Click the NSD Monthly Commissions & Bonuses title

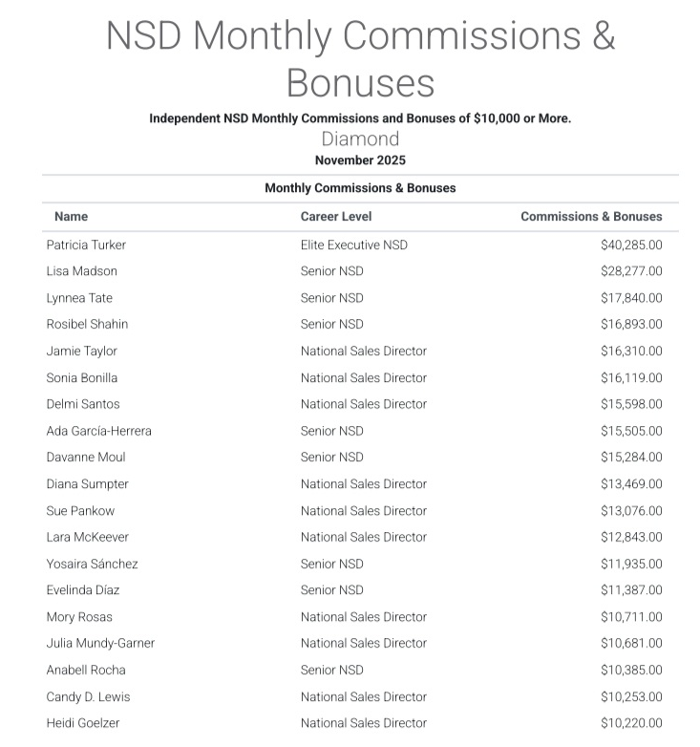360,59
